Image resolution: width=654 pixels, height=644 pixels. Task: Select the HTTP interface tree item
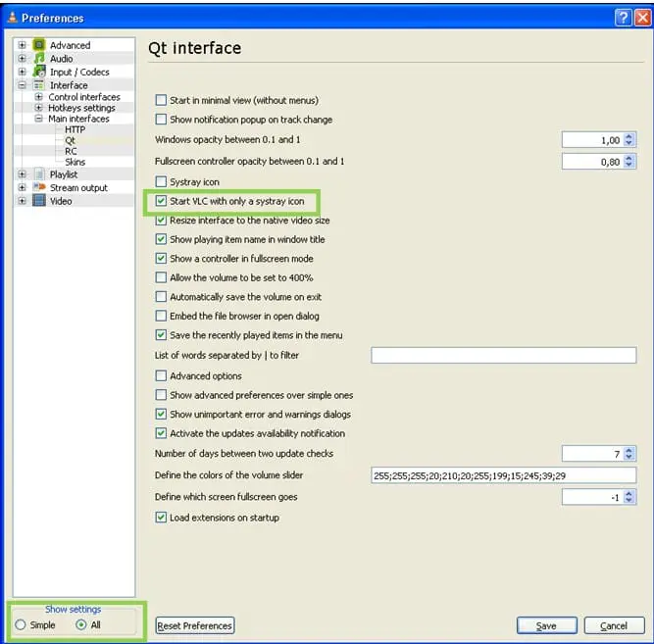click(75, 129)
